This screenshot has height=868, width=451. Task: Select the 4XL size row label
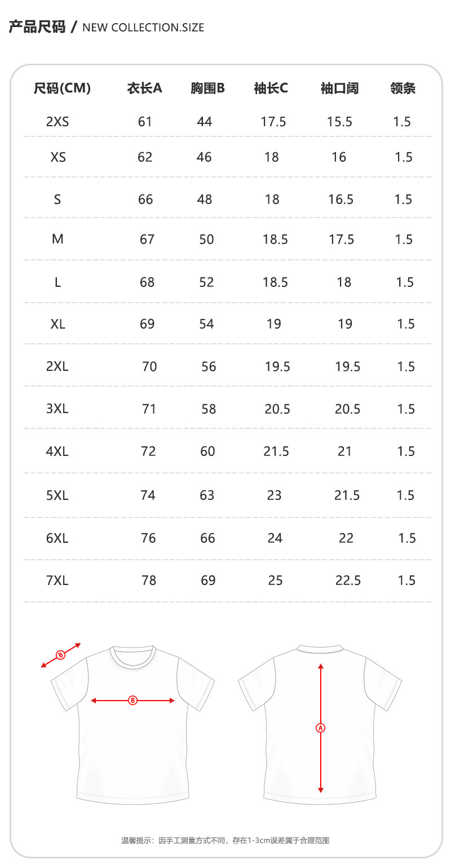(58, 451)
